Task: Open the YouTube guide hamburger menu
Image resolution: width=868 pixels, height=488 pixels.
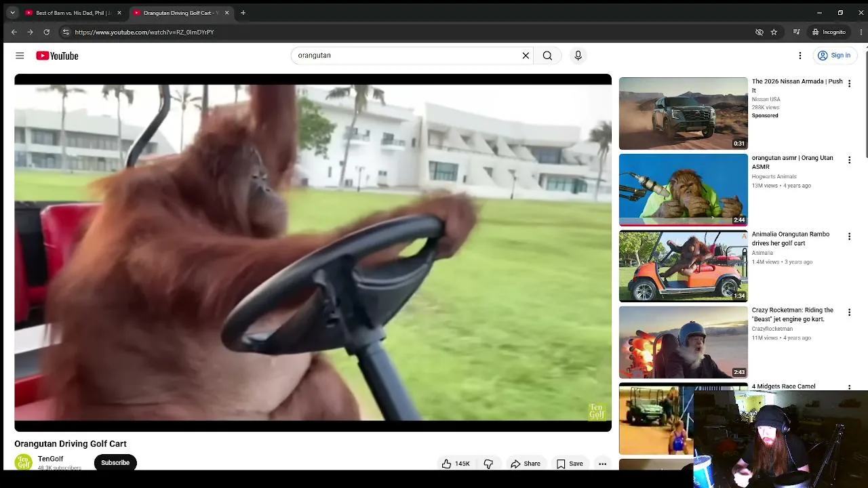Action: [x=20, y=56]
